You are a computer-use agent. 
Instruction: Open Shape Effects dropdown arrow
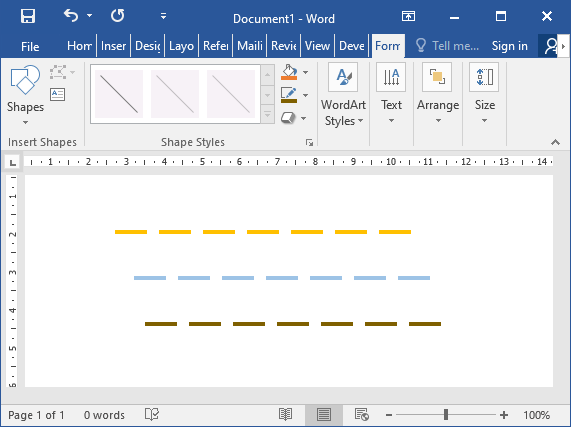click(x=304, y=118)
